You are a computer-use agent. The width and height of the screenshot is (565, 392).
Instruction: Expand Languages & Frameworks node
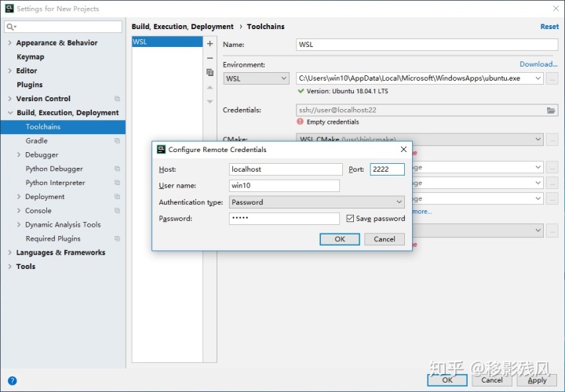(x=9, y=252)
